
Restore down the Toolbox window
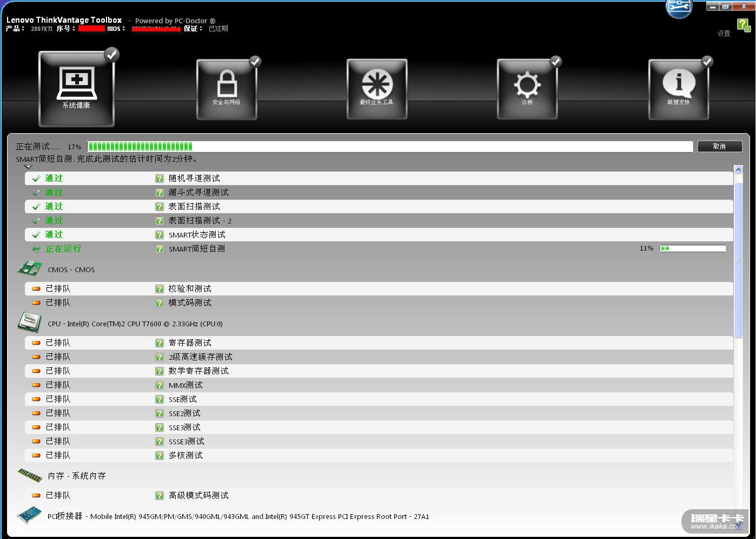pos(726,6)
